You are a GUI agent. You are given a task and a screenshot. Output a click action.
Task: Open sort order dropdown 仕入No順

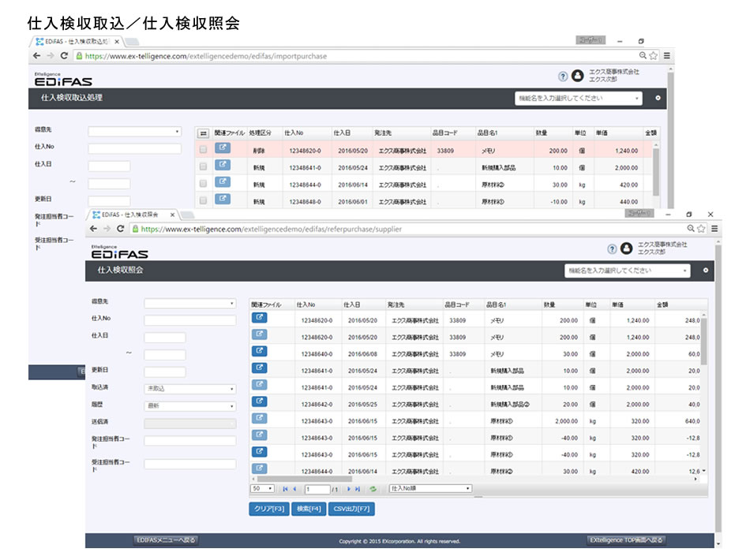click(430, 489)
